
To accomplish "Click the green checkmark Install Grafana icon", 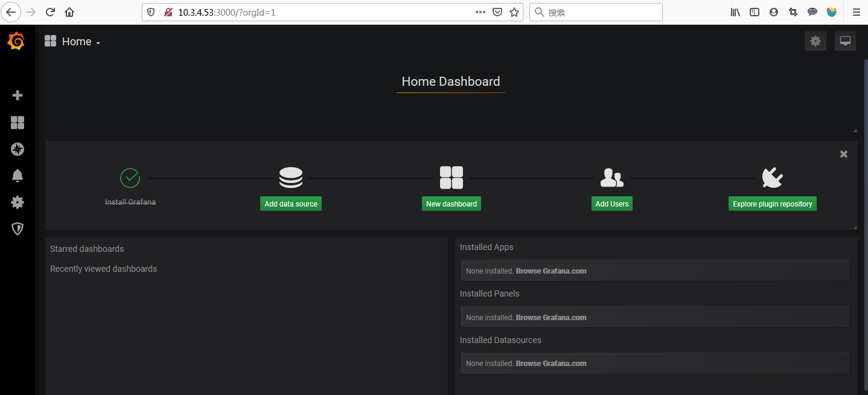I will pyautogui.click(x=130, y=178).
